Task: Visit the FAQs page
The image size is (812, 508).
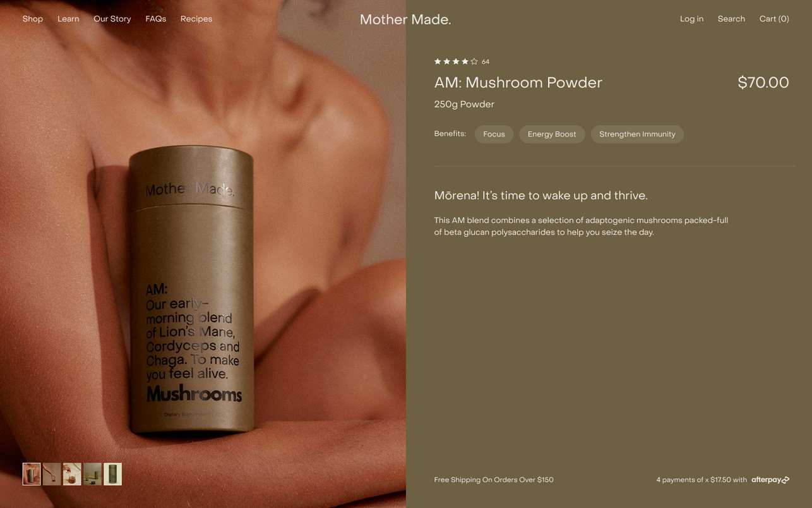Action: [x=156, y=19]
